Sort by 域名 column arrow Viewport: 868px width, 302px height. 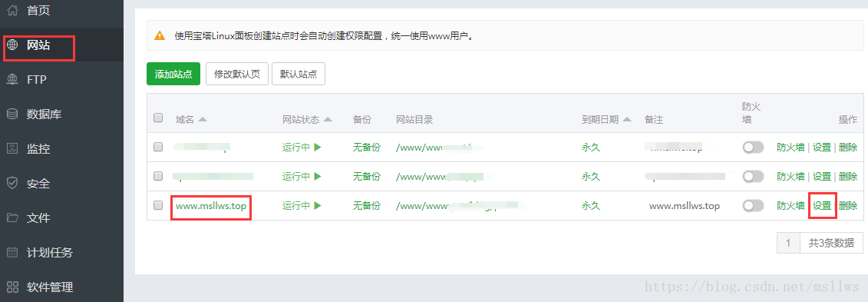pos(203,120)
